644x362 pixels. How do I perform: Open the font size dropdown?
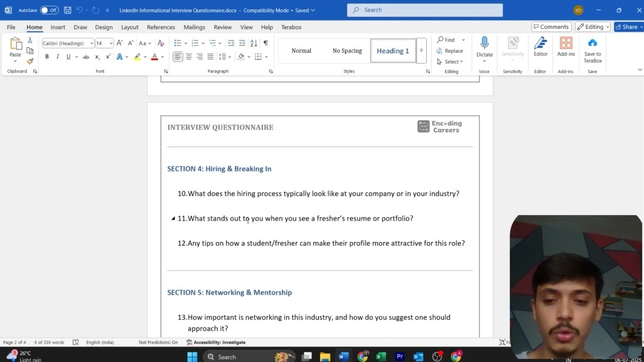(111, 43)
